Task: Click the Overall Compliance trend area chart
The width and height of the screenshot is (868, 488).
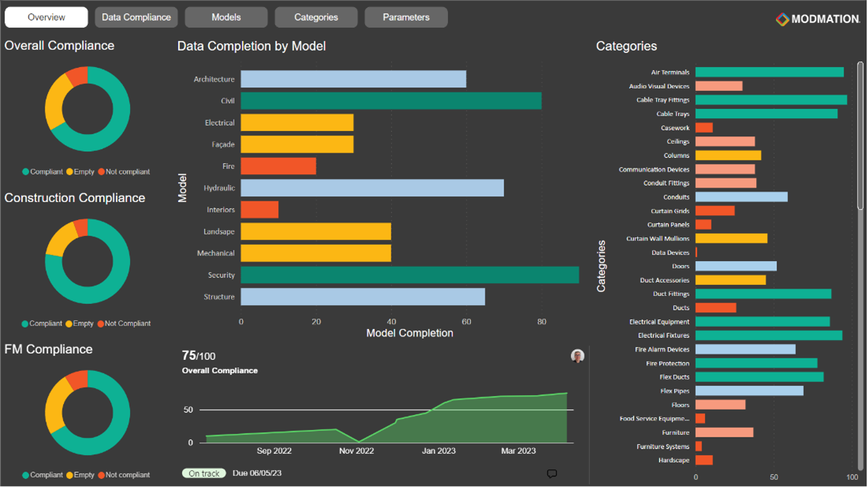Action: coord(387,418)
